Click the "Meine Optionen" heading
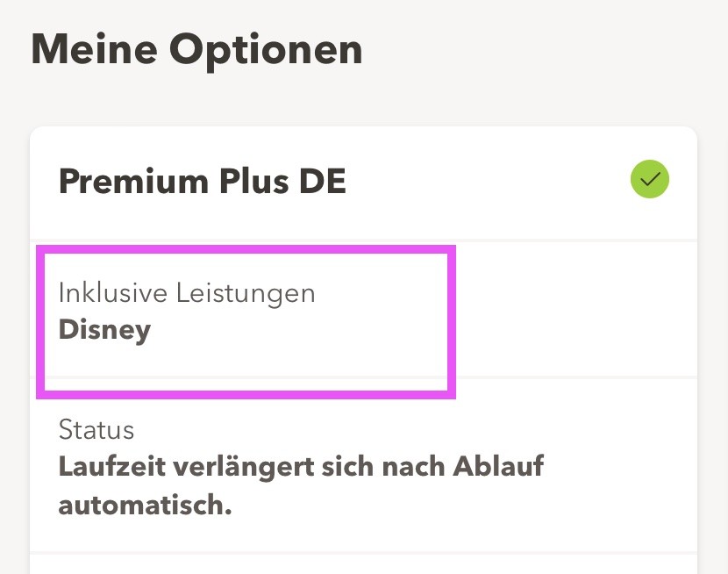The width and height of the screenshot is (728, 574). (x=196, y=49)
